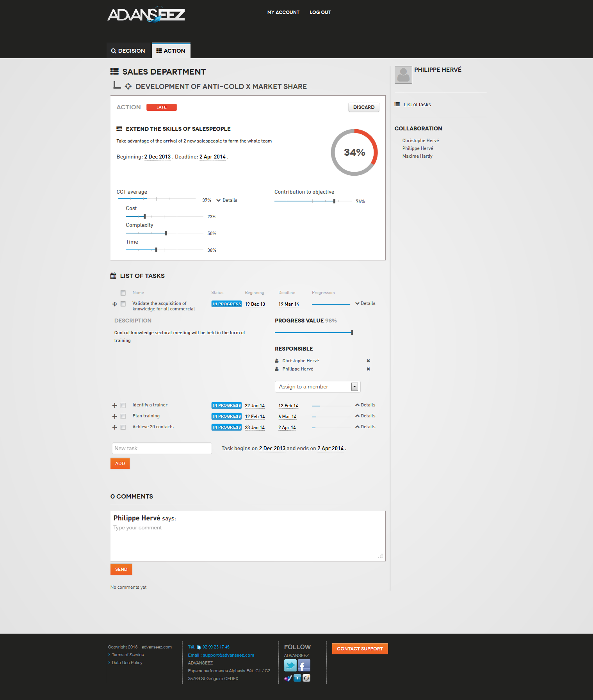
Task: Click Philippe Hervé profile avatar
Action: 403,75
